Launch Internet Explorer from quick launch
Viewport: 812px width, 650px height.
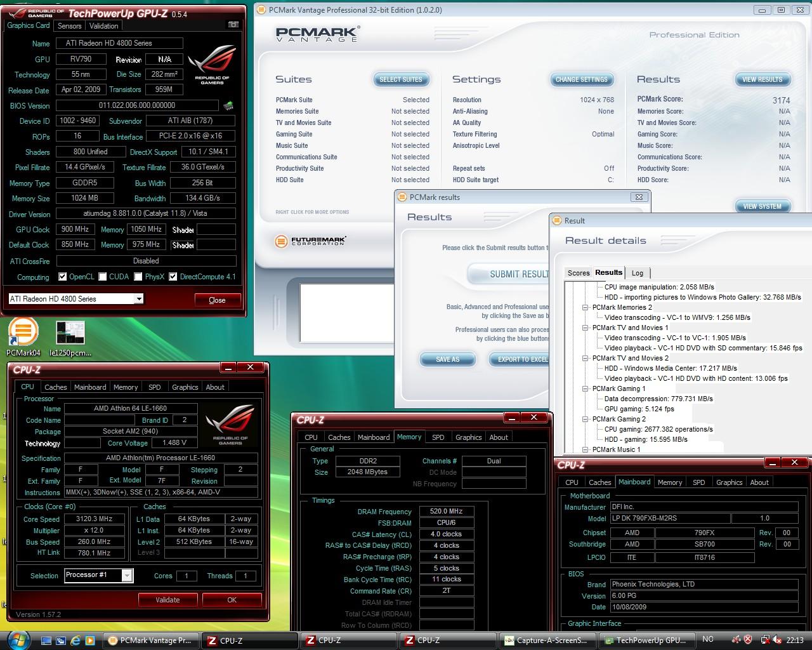pyautogui.click(x=76, y=640)
